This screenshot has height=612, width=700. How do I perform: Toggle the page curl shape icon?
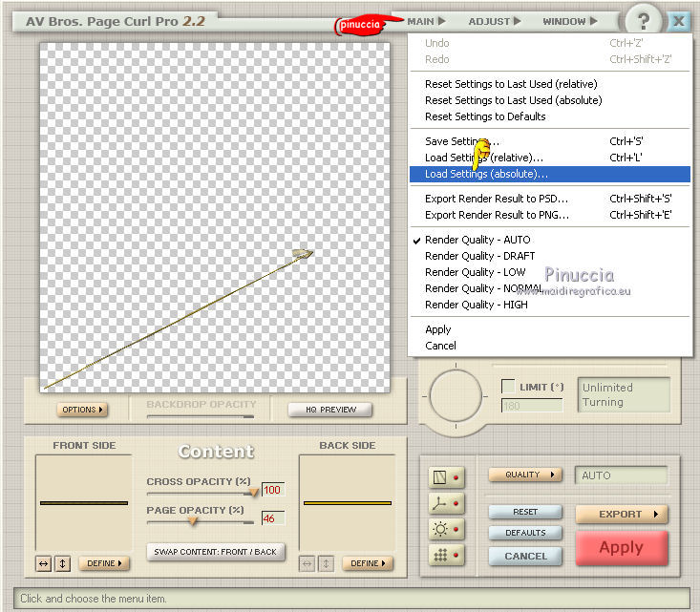click(x=446, y=477)
